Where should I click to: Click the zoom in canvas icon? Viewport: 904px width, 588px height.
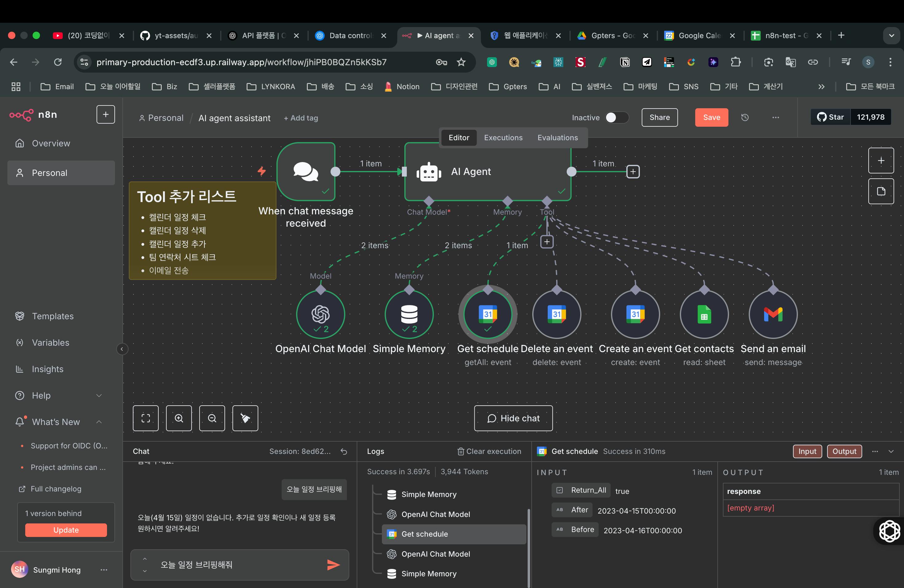tap(179, 418)
